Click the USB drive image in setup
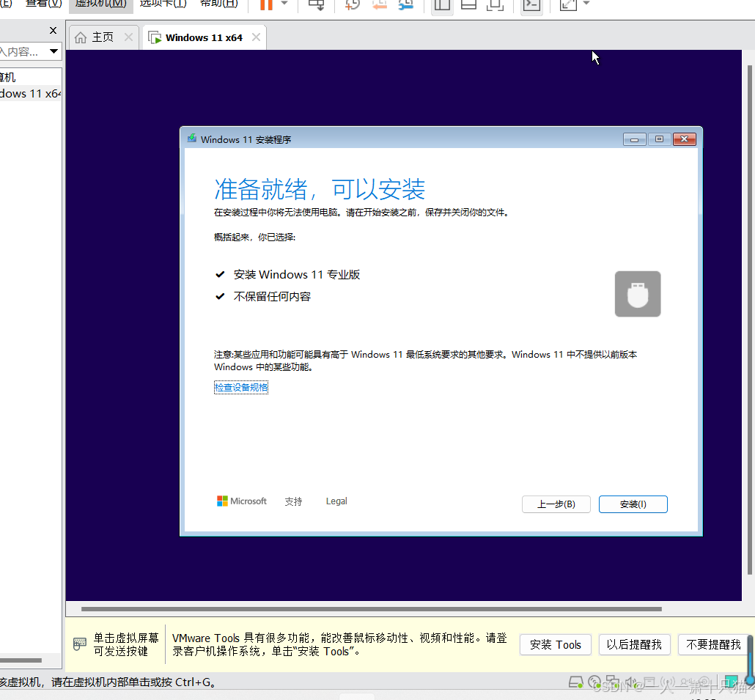The image size is (755, 700). coord(638,294)
